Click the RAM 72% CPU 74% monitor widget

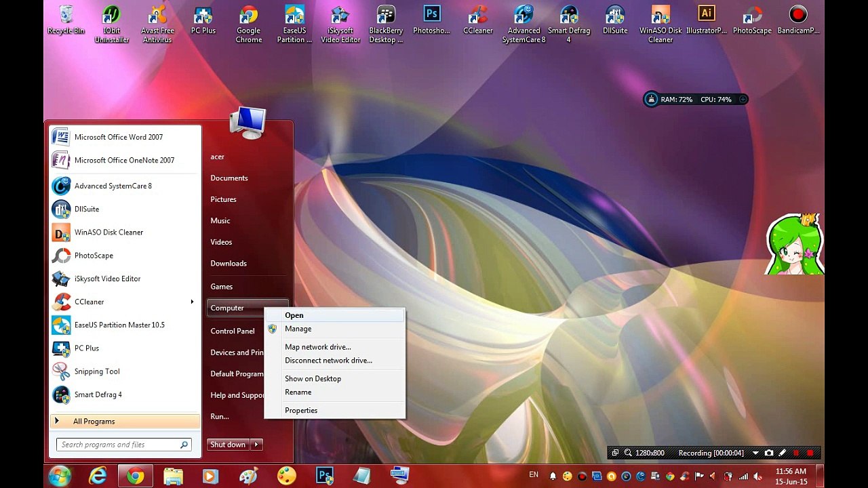click(x=696, y=100)
